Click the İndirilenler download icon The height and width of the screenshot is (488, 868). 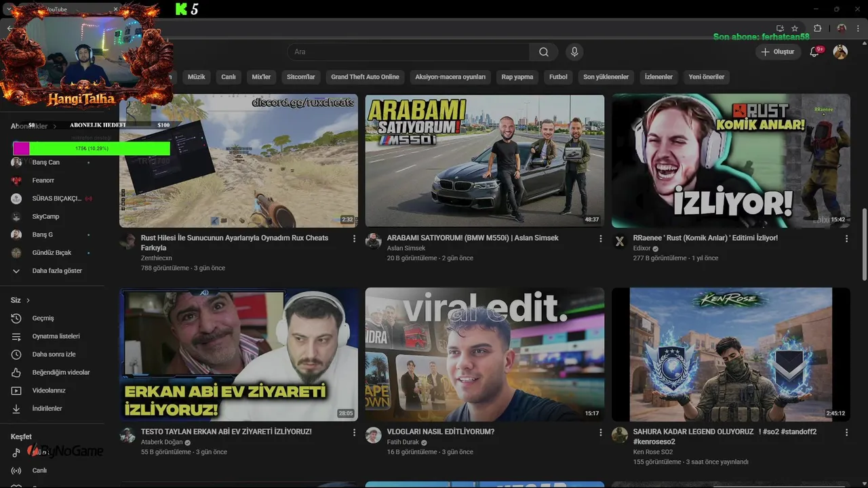point(16,409)
